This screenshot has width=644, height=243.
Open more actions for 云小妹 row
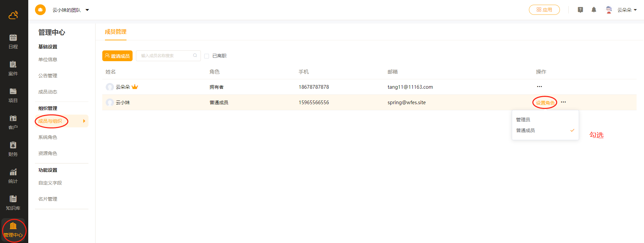pos(563,102)
